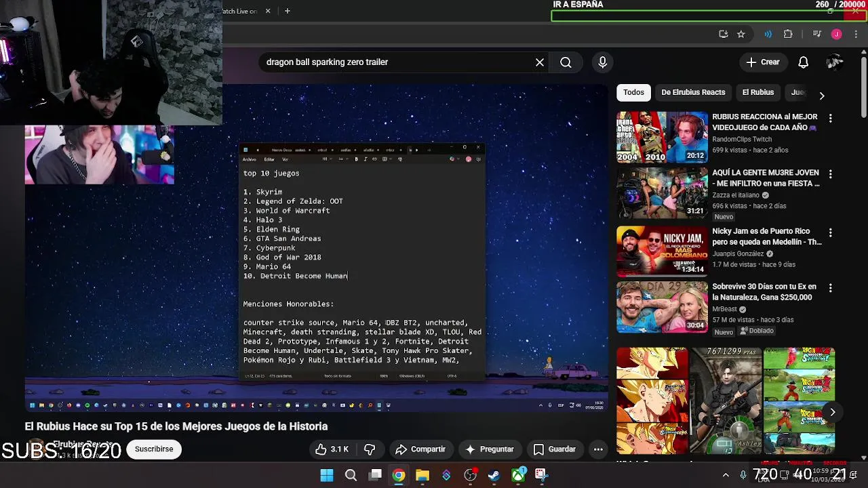Select the Todos filter chip
The image size is (868, 488).
pos(633,92)
